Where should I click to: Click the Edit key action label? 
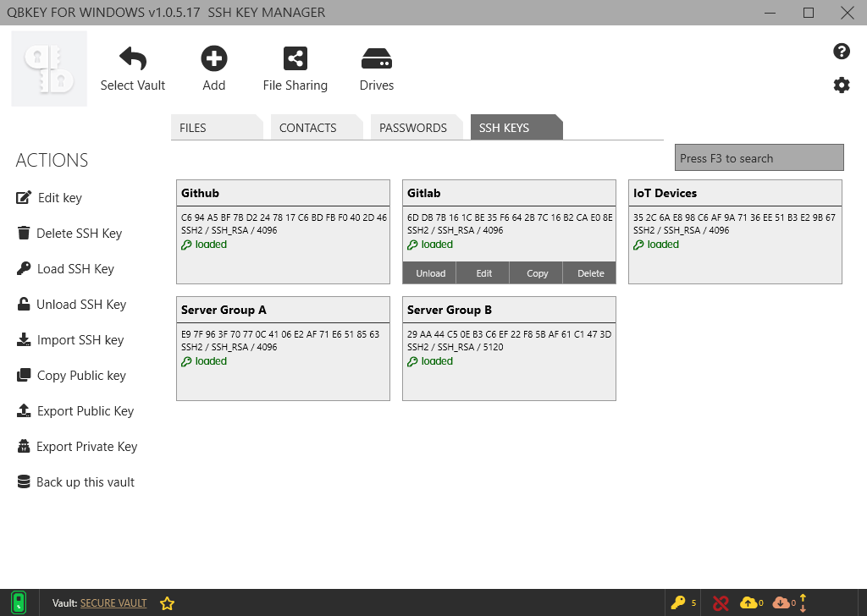tap(60, 198)
